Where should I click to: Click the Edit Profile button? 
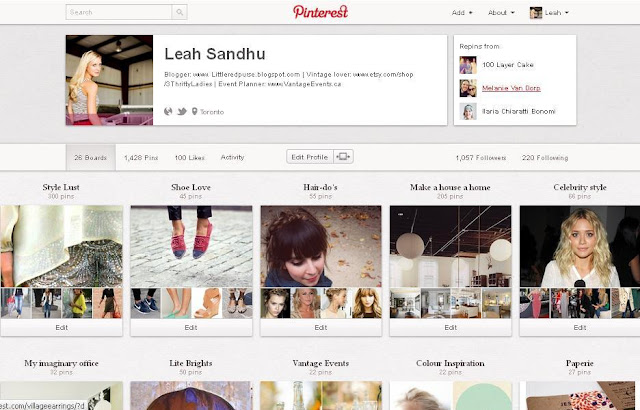310,157
